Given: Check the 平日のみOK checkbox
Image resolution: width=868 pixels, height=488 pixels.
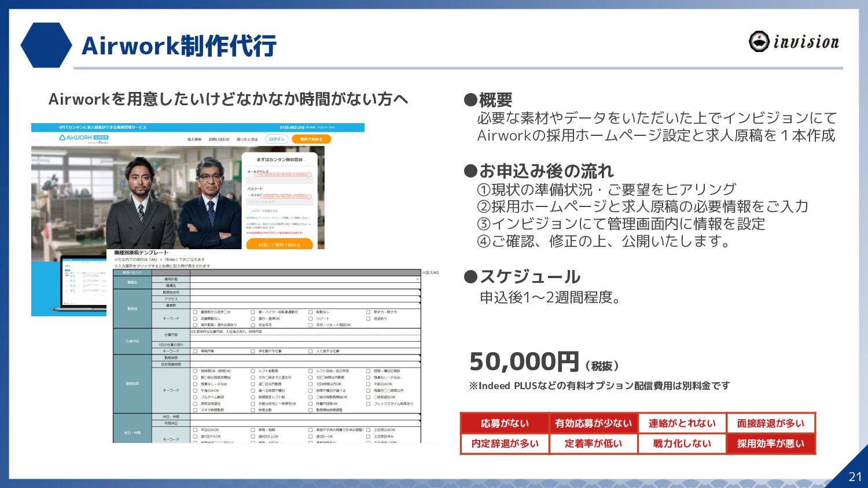Looking at the screenshot, I should (195, 430).
